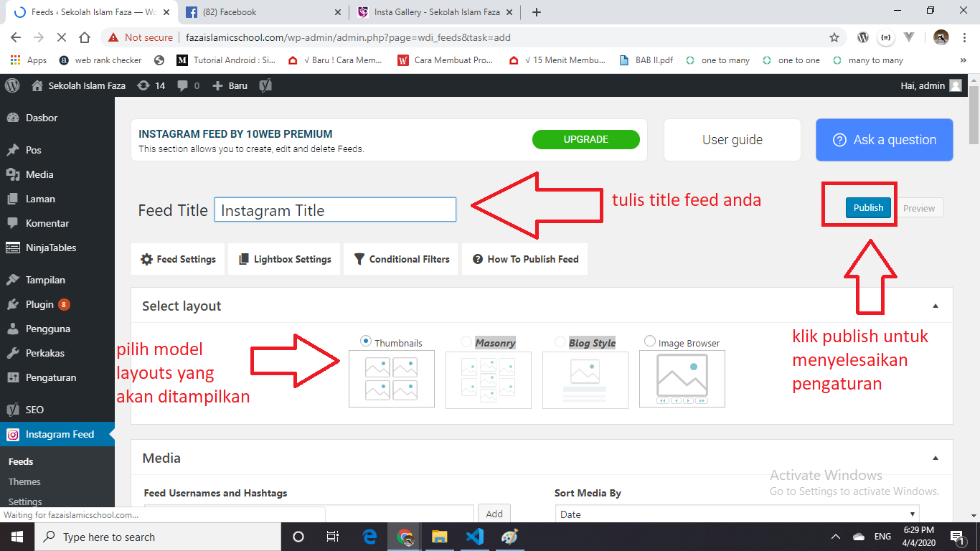
Task: Collapse the Media section
Action: [x=935, y=457]
